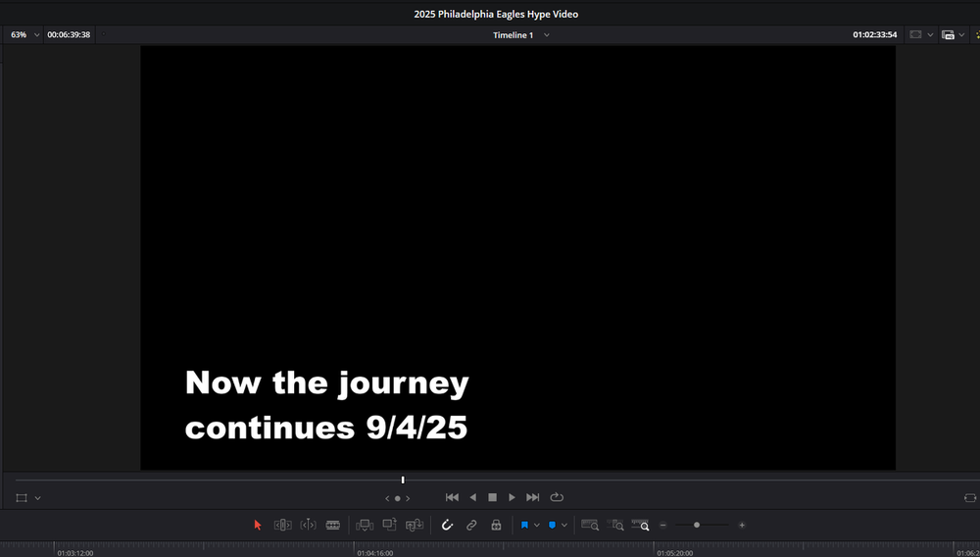Expand the blue flag color dropdown
The height and width of the screenshot is (557, 980).
[537, 526]
